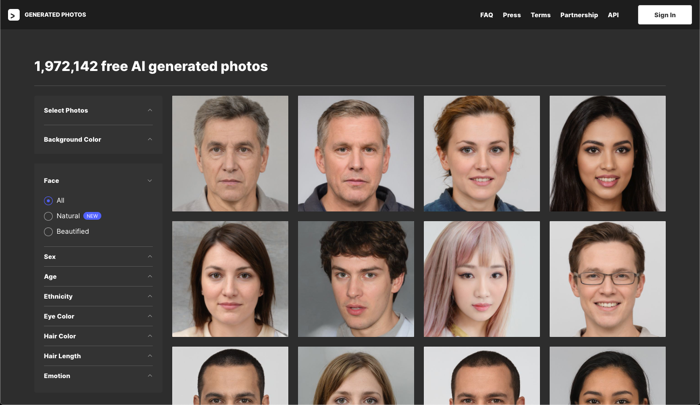Open photo of woman with long black hair

(x=608, y=153)
